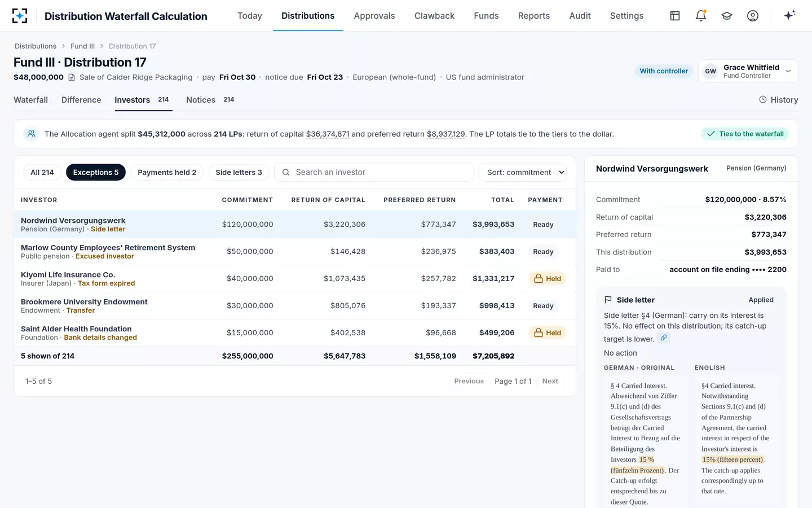This screenshot has height=508, width=812.
Task: Open the user account icon
Action: 753,16
